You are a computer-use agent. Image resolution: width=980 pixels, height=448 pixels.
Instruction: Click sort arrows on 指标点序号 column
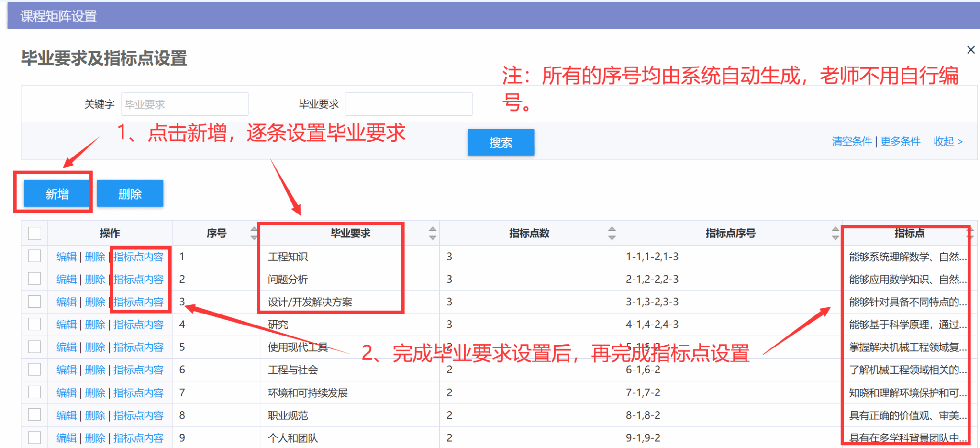[x=835, y=233]
